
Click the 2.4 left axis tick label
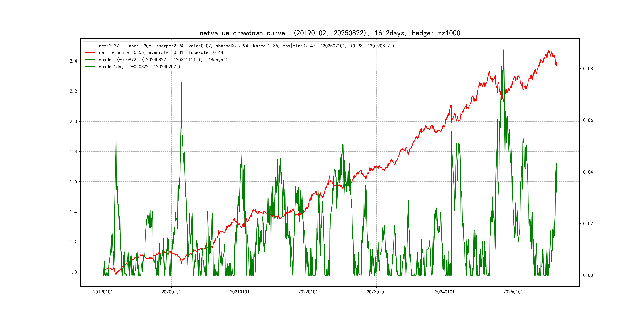pos(73,61)
